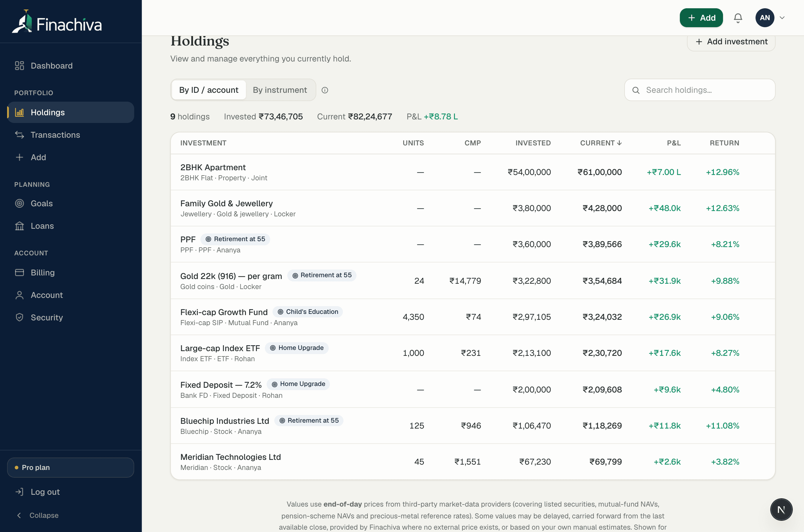Click the Invested ₹73,46,705 summary

pyautogui.click(x=263, y=116)
